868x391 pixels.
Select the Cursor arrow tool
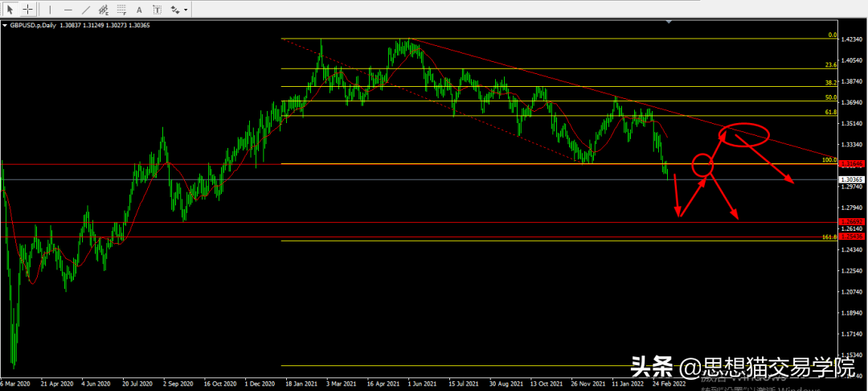(10, 9)
